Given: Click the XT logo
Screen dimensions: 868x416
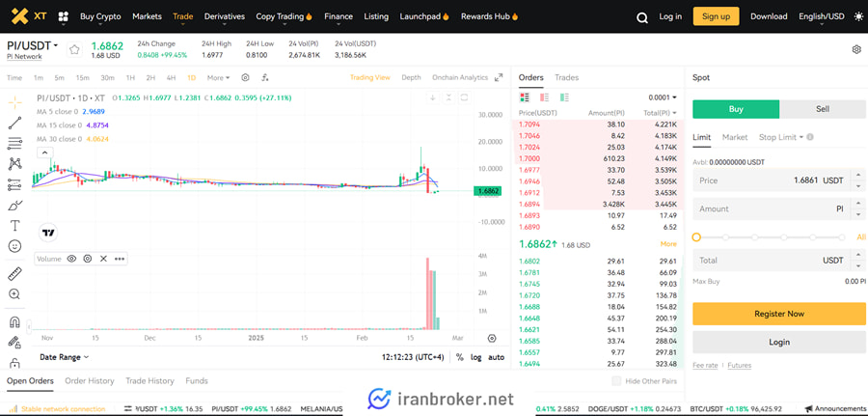Looking at the screenshot, I should click(x=29, y=16).
